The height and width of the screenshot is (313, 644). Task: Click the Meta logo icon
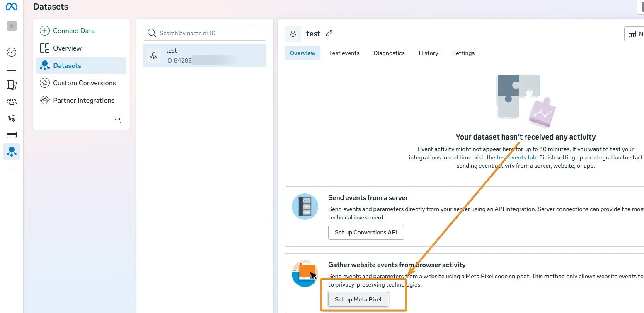pos(12,7)
